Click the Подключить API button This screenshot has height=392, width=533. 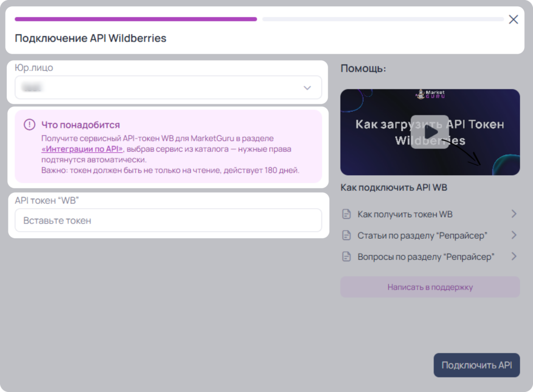coord(477,365)
